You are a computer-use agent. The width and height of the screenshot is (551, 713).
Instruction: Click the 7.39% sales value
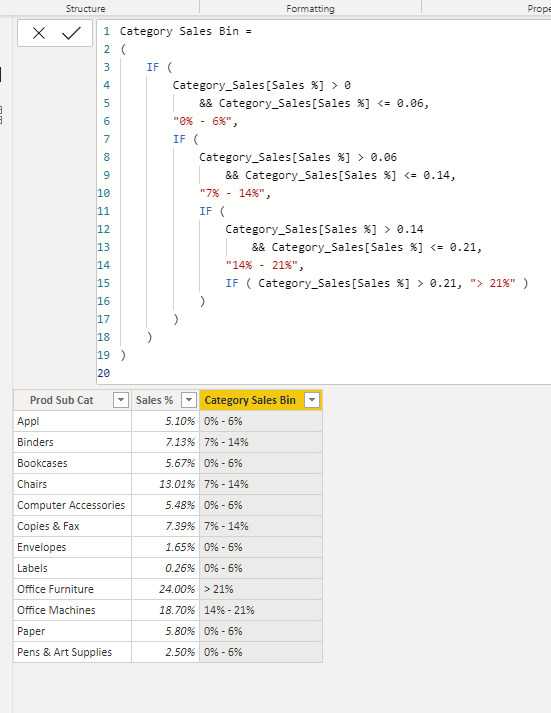click(x=165, y=526)
